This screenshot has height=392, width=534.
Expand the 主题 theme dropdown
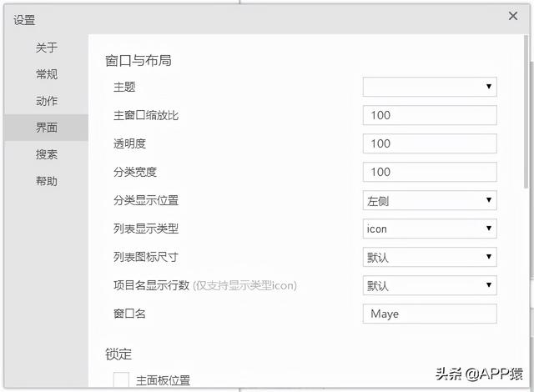(x=430, y=87)
